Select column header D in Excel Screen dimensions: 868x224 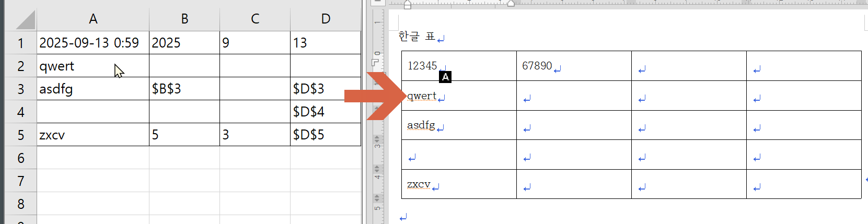(326, 19)
